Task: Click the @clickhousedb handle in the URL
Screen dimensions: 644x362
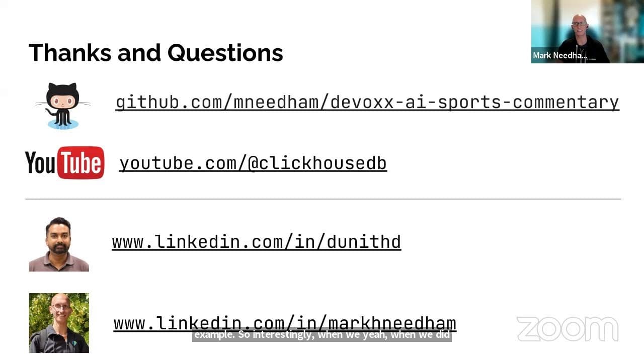Action: click(x=317, y=163)
